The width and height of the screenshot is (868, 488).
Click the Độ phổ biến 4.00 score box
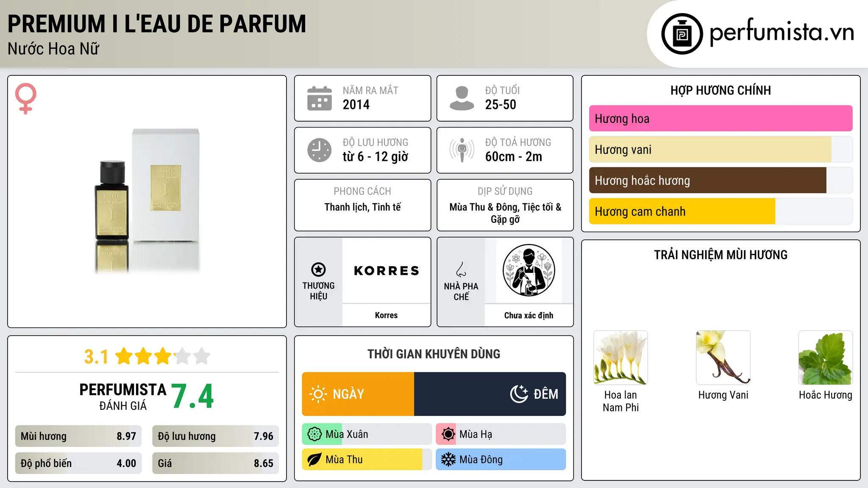[78, 463]
